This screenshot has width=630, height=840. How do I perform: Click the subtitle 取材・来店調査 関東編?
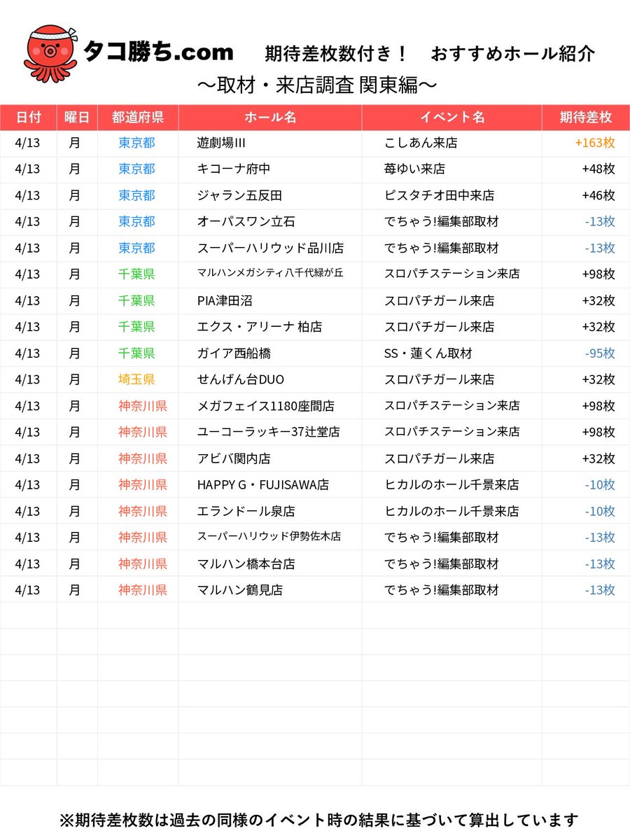tap(318, 85)
